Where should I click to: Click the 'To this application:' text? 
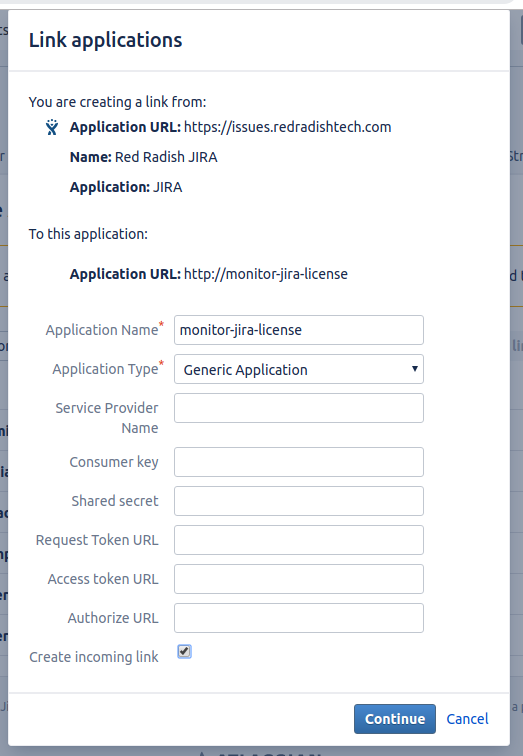tap(88, 234)
